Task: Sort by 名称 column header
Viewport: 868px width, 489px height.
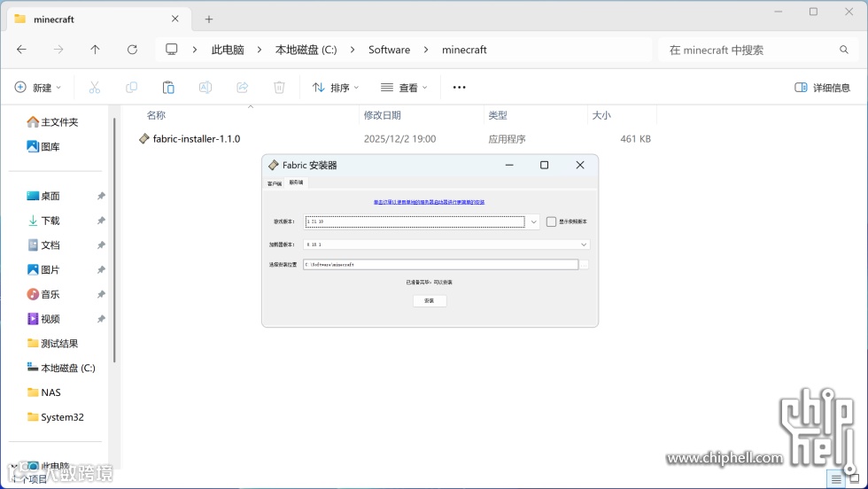Action: coord(156,115)
